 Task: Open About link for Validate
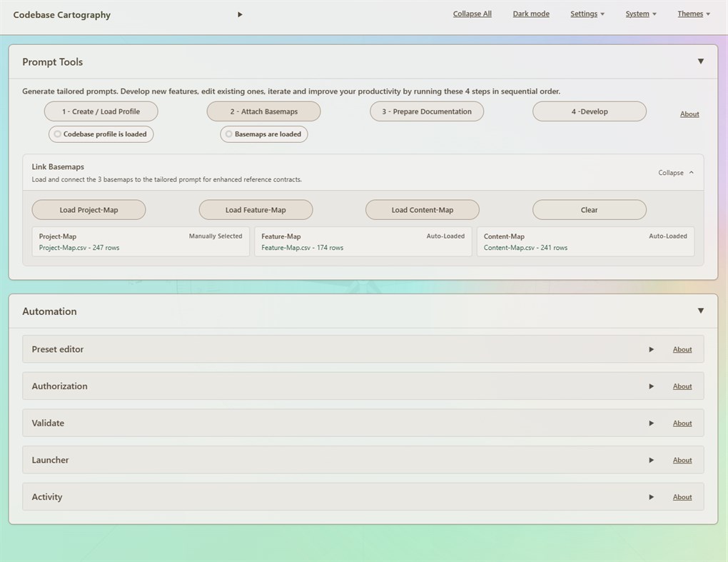[682, 423]
